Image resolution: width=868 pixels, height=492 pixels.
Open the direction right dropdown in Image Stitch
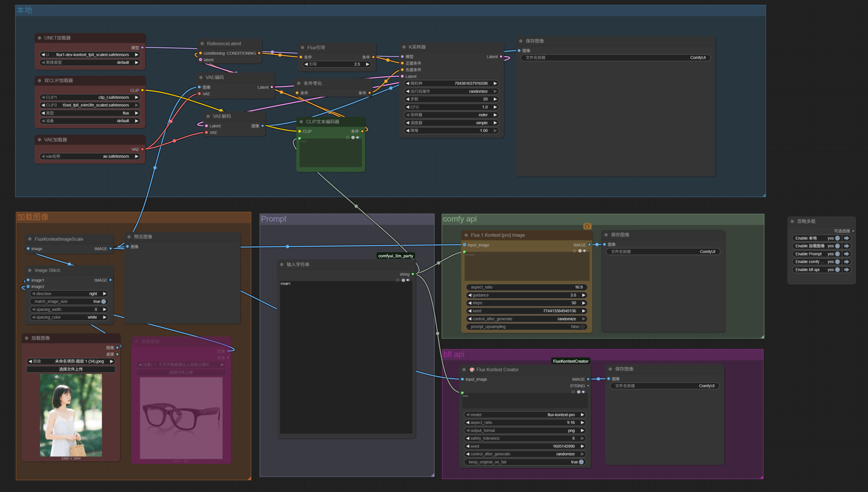pos(69,294)
